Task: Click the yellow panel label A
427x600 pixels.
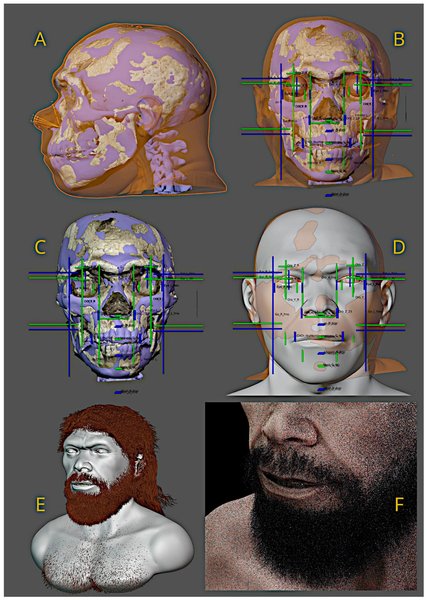Action: (40, 39)
